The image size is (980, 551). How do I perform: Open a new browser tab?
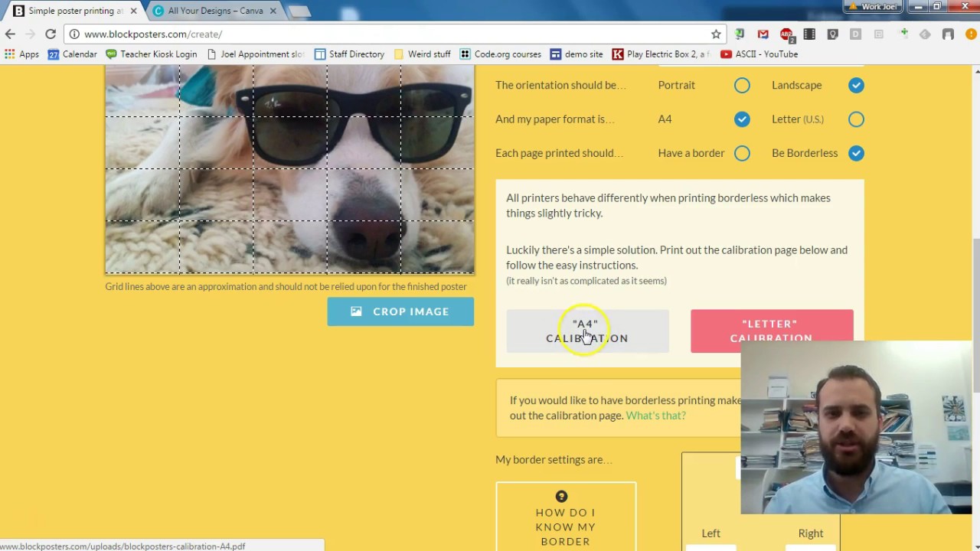click(x=299, y=11)
